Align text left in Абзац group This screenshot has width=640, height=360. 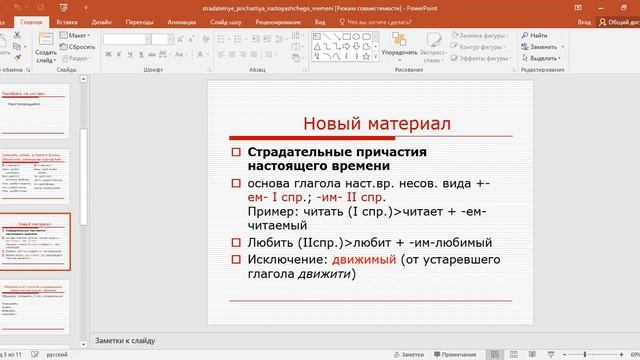pos(221,54)
